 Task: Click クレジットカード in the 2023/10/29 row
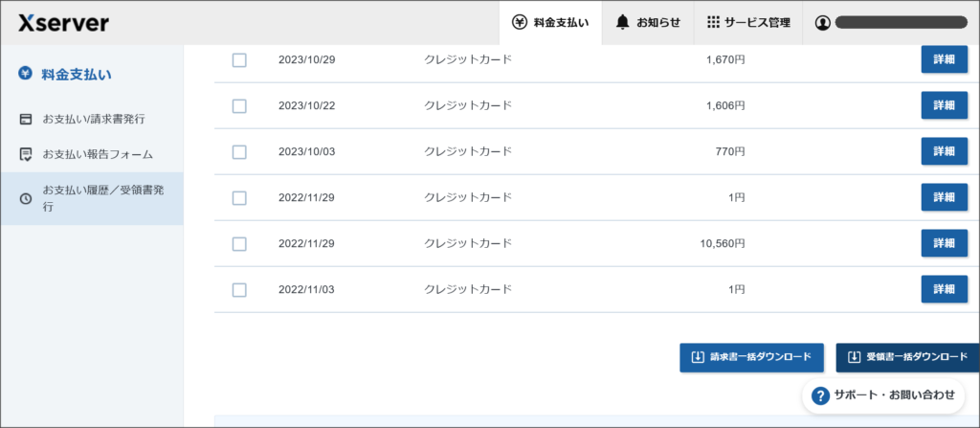(x=468, y=60)
